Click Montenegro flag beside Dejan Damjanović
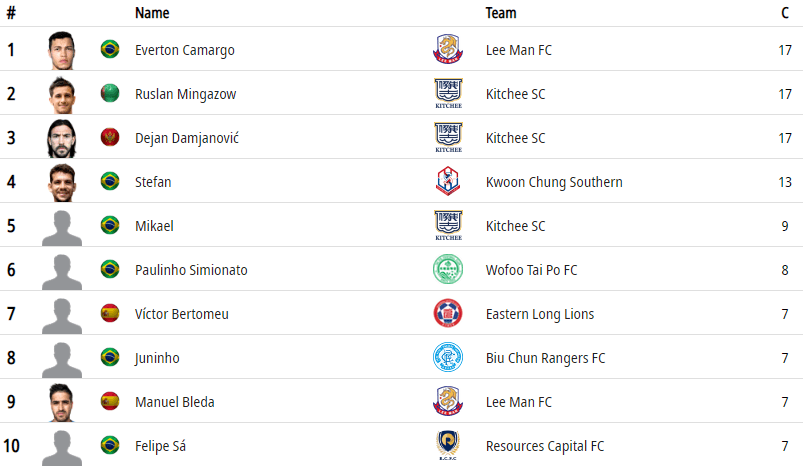 (x=110, y=137)
